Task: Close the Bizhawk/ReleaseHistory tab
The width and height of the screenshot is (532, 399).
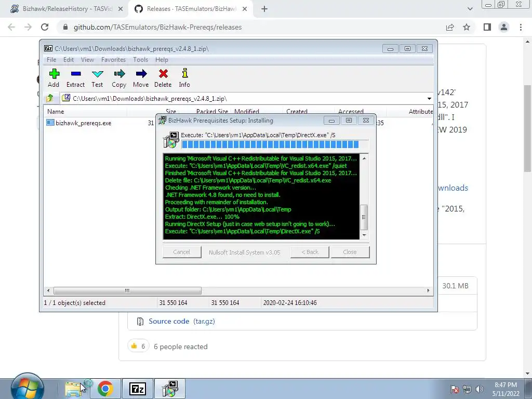Action: [121, 9]
